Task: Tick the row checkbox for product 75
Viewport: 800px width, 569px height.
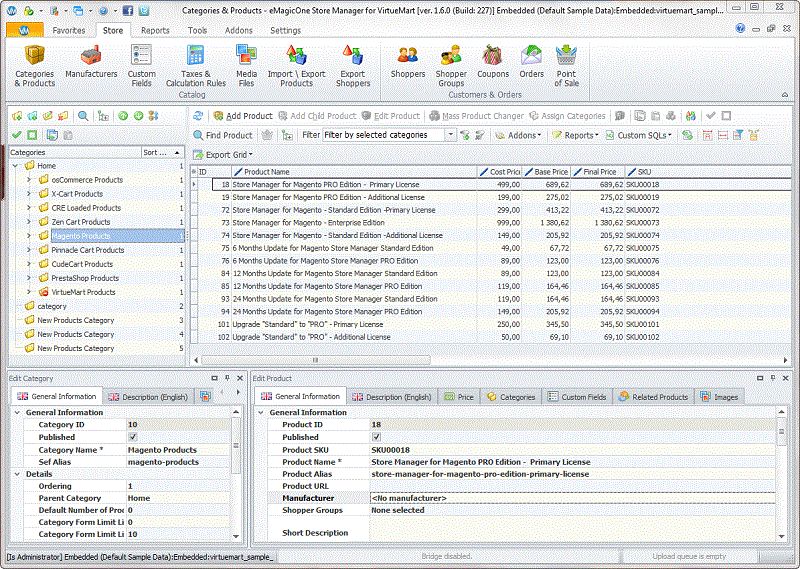Action: coord(194,248)
